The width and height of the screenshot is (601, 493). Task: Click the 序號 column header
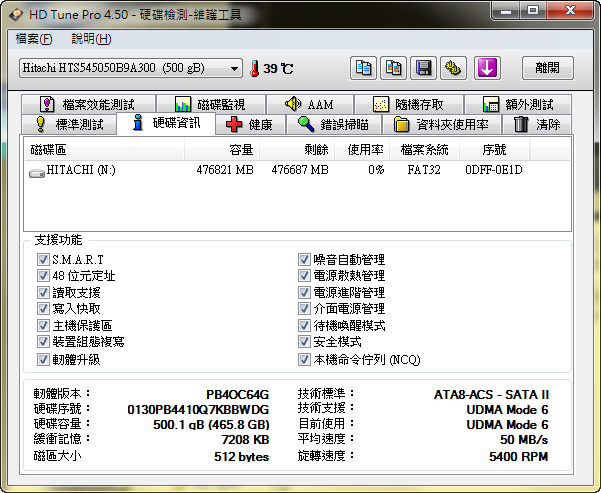coord(494,150)
